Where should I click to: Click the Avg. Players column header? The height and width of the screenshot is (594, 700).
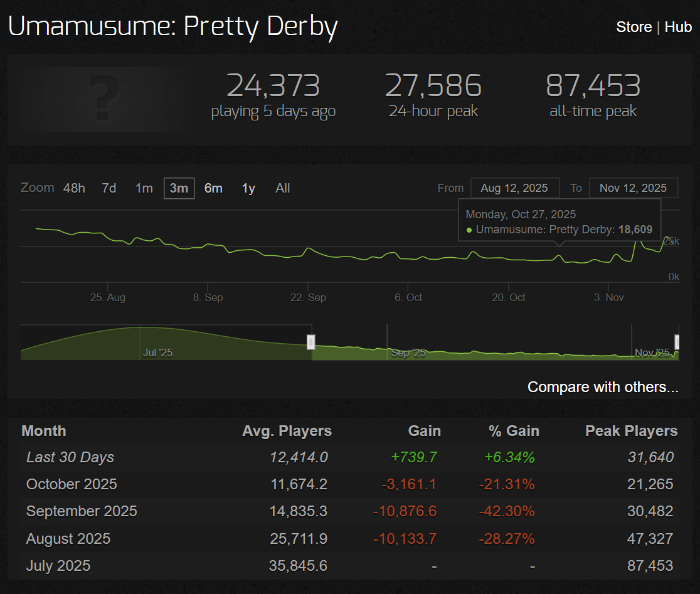click(x=287, y=431)
